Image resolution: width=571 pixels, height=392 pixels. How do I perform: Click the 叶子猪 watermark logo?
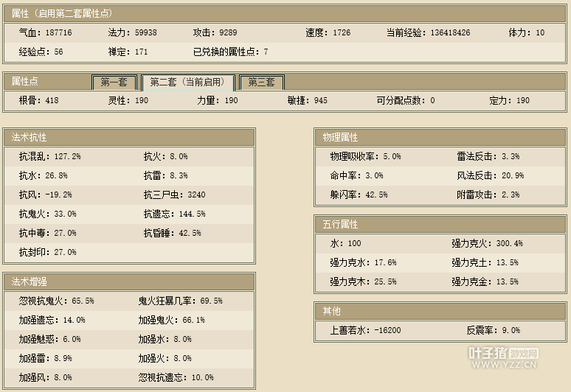(504, 357)
